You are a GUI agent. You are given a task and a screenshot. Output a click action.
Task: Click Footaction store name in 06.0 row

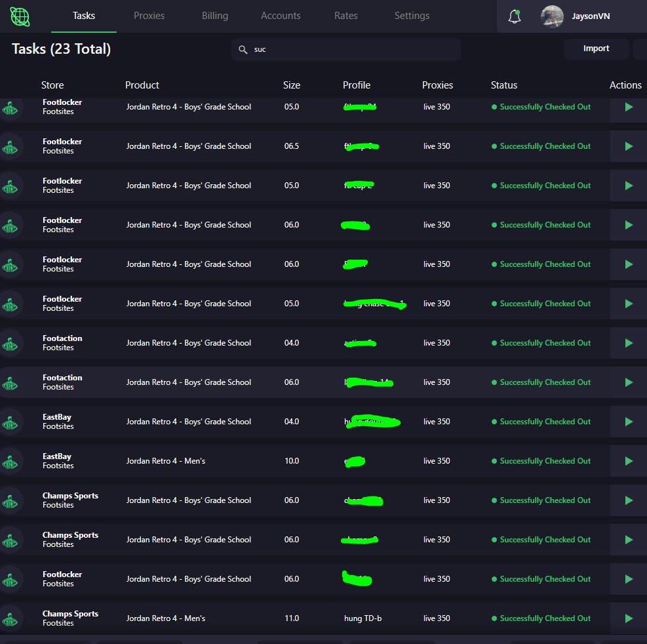coord(62,378)
